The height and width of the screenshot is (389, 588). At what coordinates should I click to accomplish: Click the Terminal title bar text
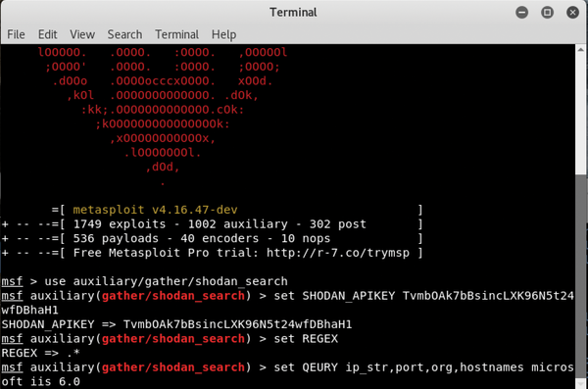click(293, 13)
